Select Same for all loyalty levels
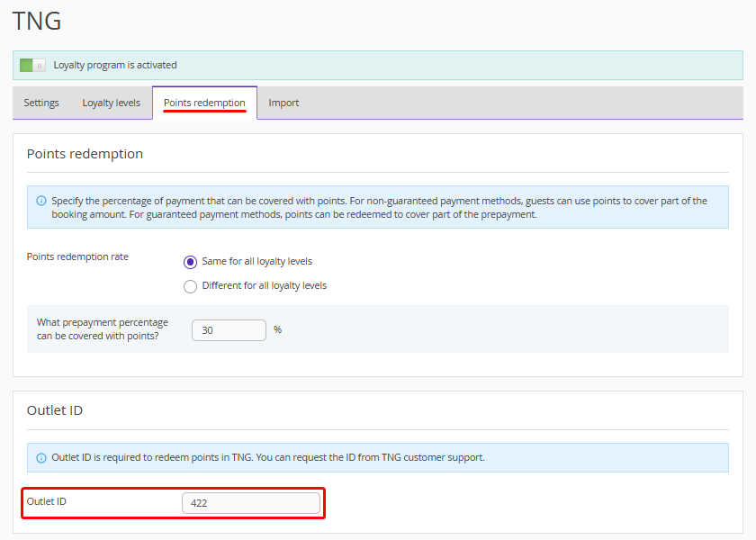This screenshot has width=756, height=540. pyautogui.click(x=190, y=262)
